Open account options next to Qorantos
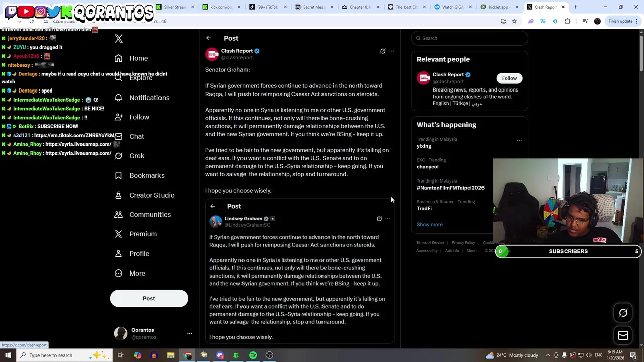Image resolution: width=644 pixels, height=362 pixels. [x=190, y=333]
